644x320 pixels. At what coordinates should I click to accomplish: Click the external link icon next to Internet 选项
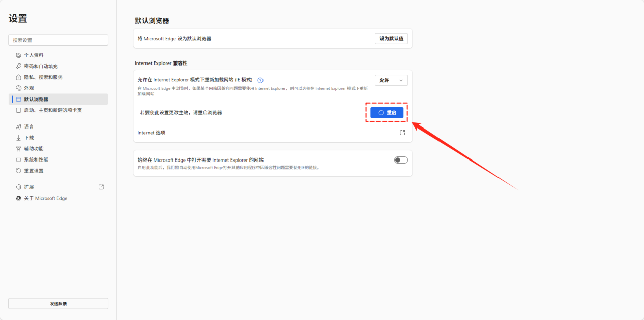pyautogui.click(x=402, y=132)
